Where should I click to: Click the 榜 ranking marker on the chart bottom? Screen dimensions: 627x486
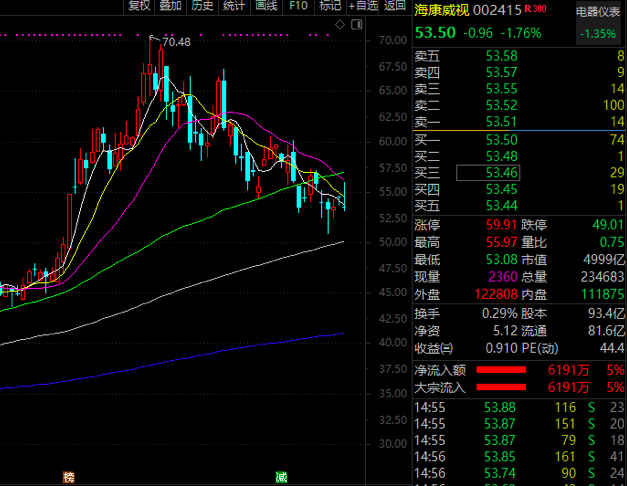69,477
